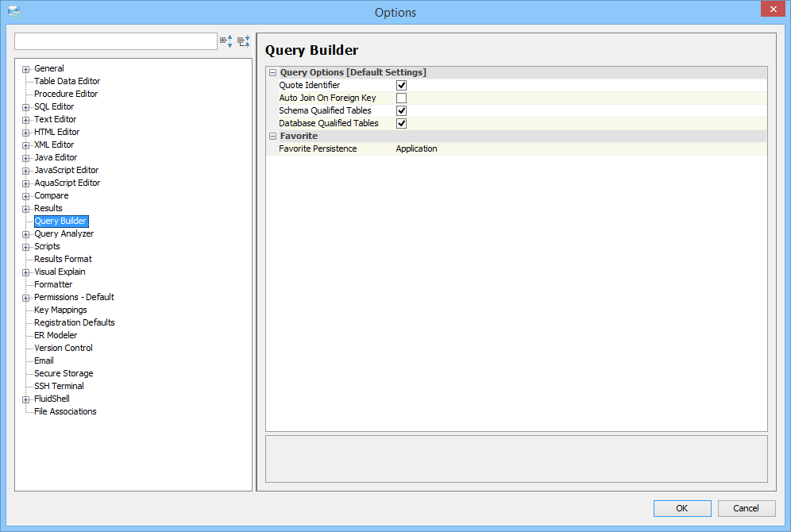The image size is (791, 532).
Task: Select JavaScript Editor label
Action: pos(67,171)
